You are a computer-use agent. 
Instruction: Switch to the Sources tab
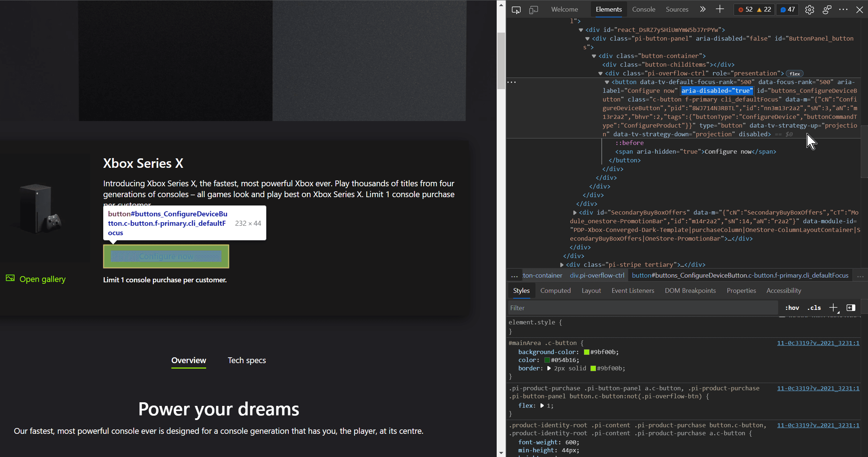pyautogui.click(x=677, y=9)
